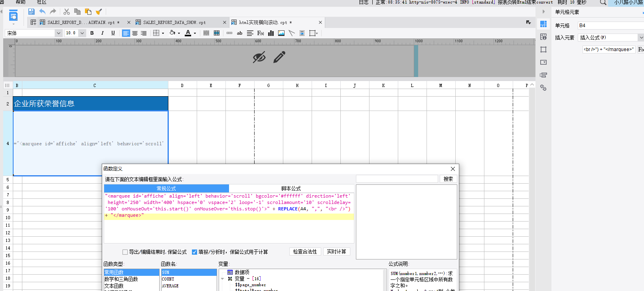Collapse the 变量 - [16] tree node

[223, 279]
